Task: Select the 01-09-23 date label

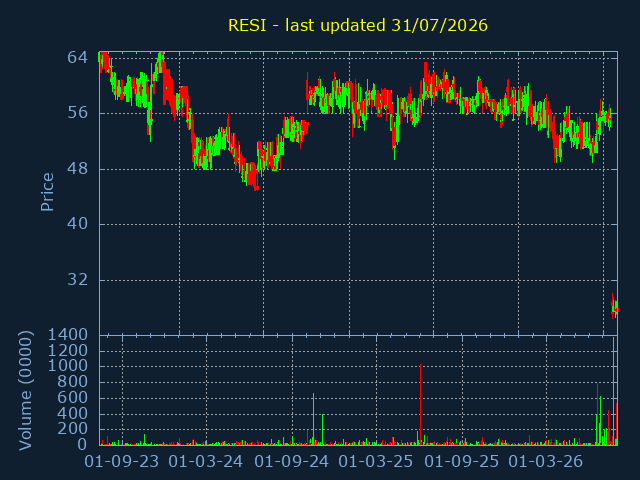Action: pyautogui.click(x=122, y=462)
